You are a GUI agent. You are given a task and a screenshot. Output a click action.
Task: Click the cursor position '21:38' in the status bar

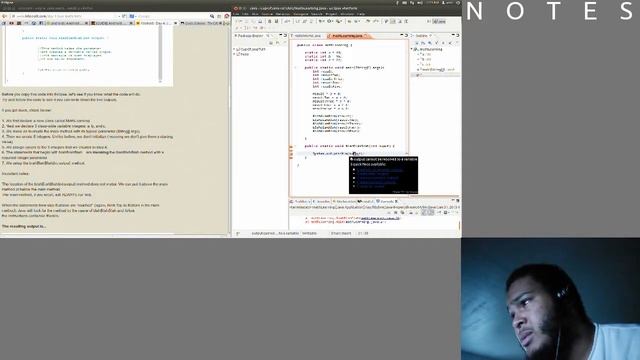click(x=363, y=233)
